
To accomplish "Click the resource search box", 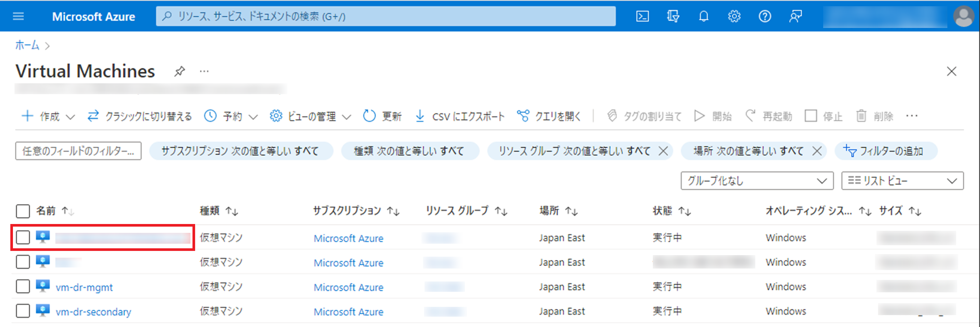I will pos(386,17).
